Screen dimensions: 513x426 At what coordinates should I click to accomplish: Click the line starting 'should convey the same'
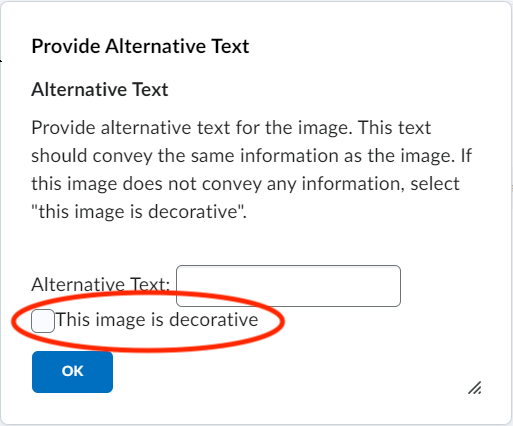[x=252, y=156]
